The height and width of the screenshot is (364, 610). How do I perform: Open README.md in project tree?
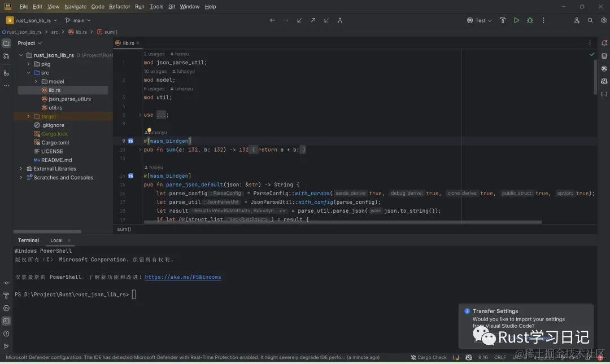pos(56,160)
